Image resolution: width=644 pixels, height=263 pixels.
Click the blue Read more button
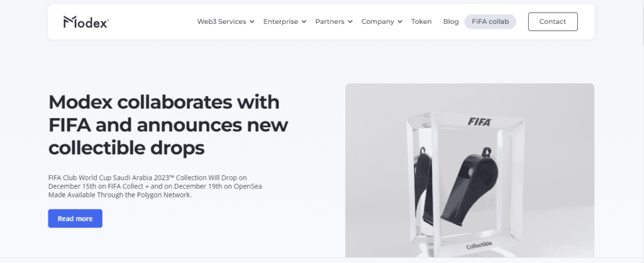[x=75, y=218]
